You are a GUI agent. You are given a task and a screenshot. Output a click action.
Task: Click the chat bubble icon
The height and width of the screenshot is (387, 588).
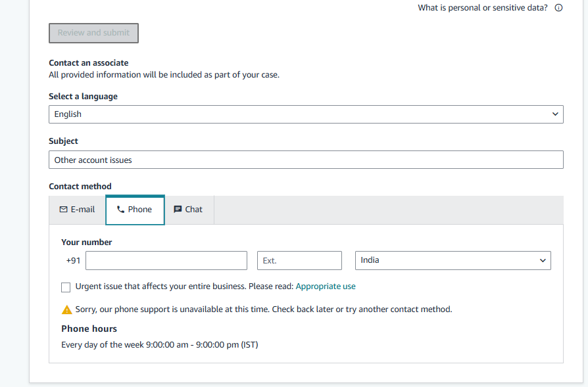tap(178, 210)
